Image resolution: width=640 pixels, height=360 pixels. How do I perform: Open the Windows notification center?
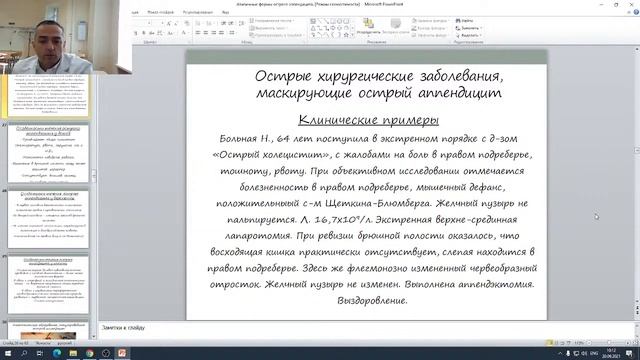pos(629,353)
